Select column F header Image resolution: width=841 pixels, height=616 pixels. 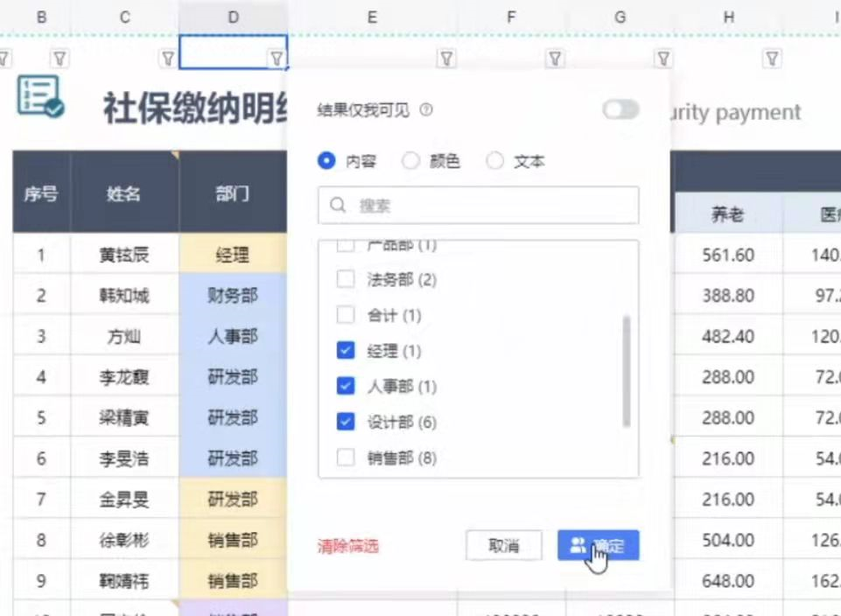[x=511, y=17]
